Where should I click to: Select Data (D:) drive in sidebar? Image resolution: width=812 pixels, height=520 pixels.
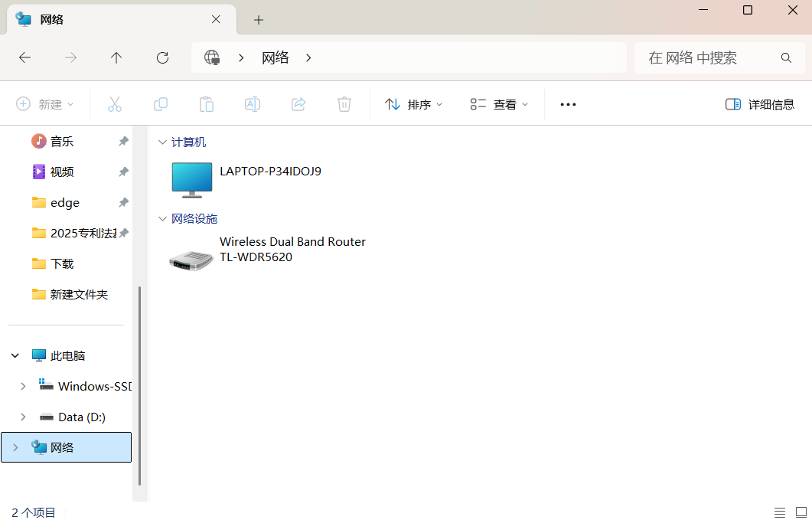82,417
